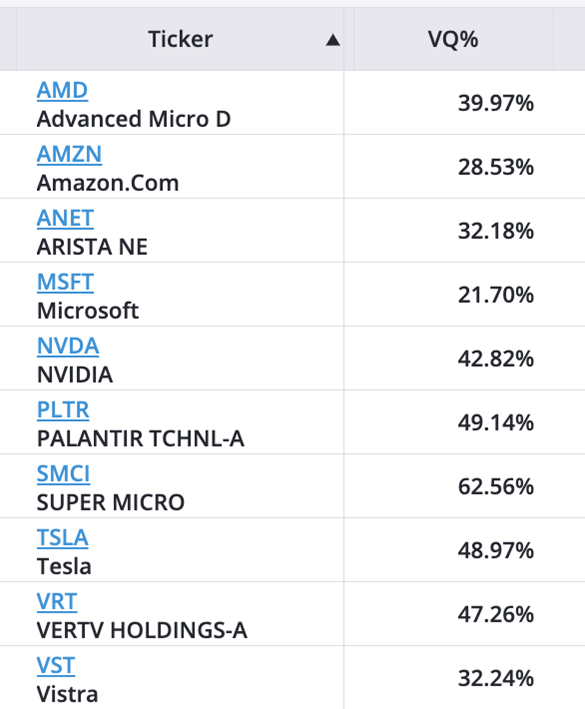Open the NVDA ticker link
Screen dimensions: 585x709
point(68,346)
